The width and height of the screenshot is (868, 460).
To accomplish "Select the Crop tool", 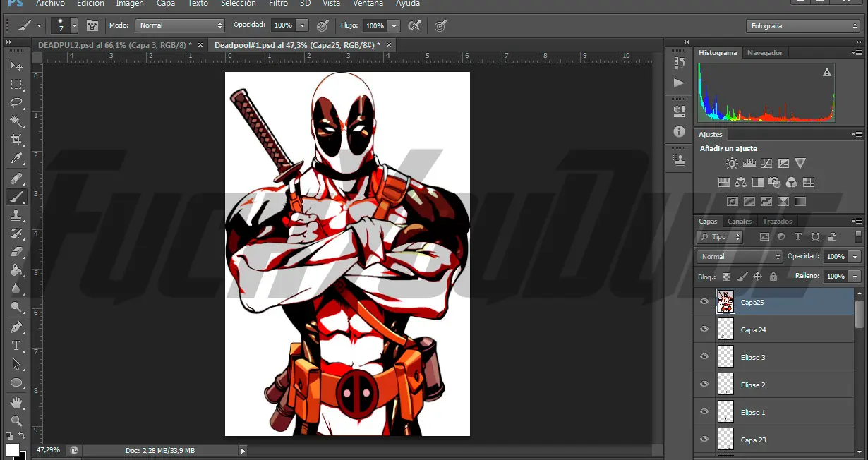I will click(16, 140).
